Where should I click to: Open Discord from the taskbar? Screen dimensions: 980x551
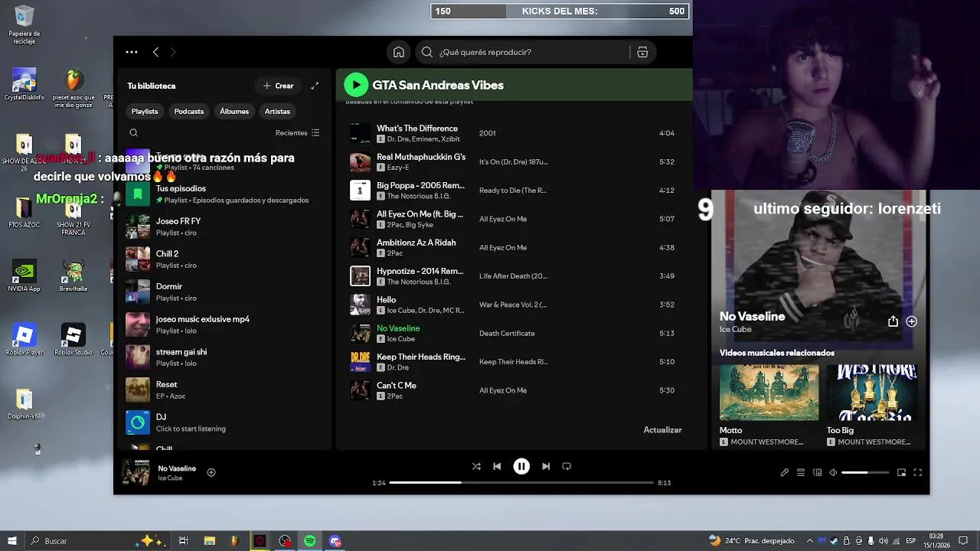tap(335, 541)
